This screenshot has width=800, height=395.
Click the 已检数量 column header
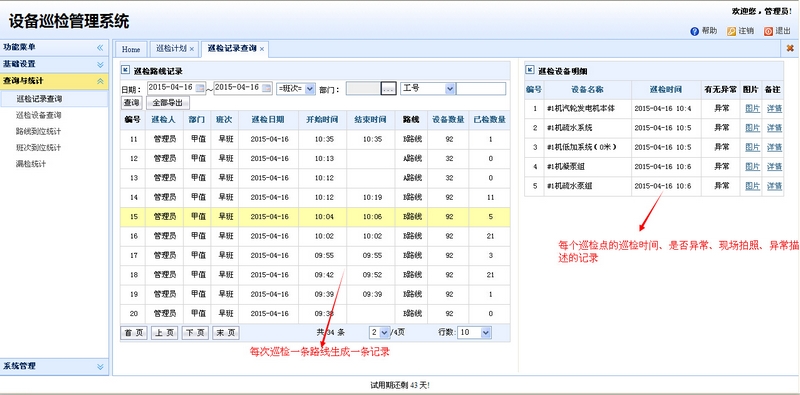point(490,120)
